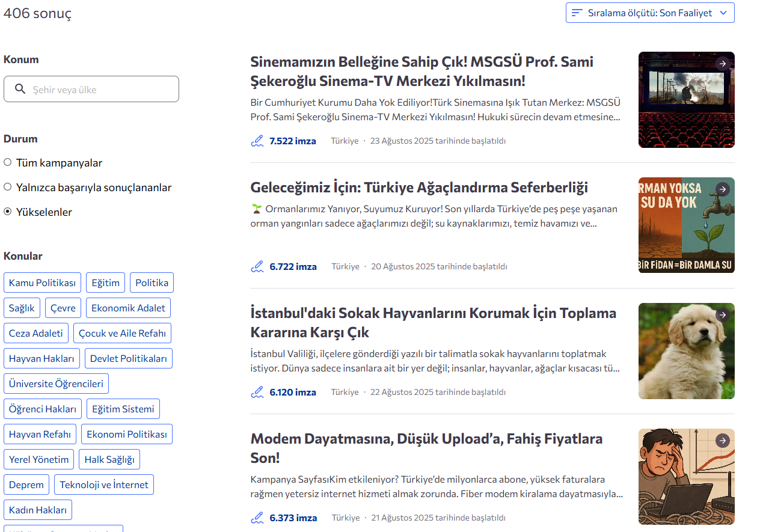760x532 pixels.
Task: Click the Durum section heading
Action: point(20,139)
